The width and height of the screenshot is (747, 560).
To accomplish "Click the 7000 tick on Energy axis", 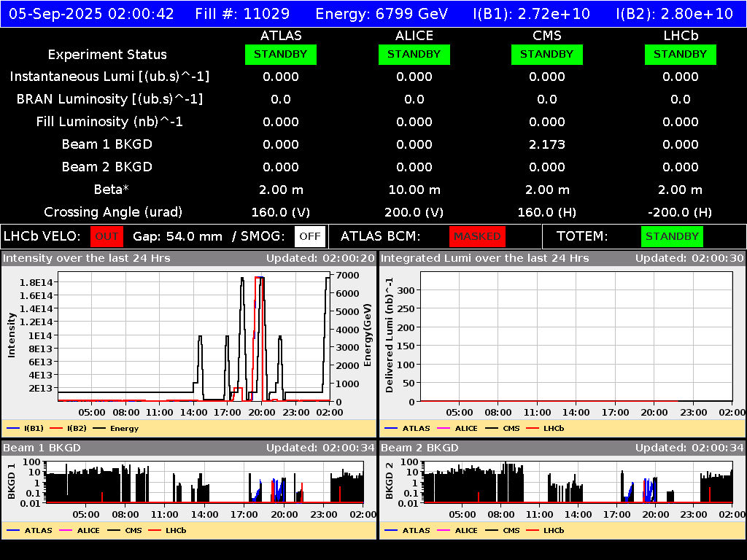I will [x=347, y=275].
